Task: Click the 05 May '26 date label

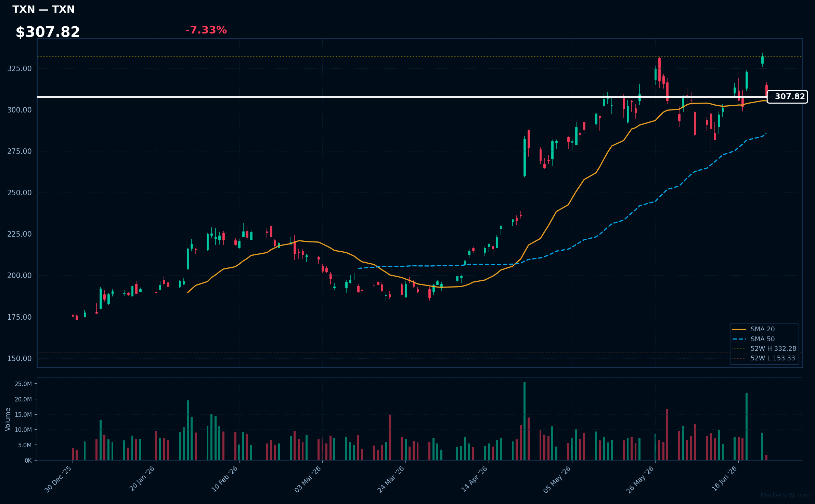Action: coord(557,479)
